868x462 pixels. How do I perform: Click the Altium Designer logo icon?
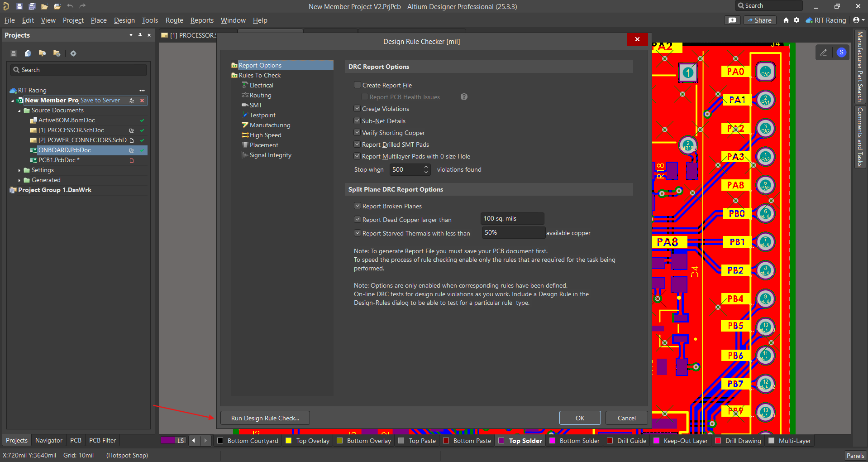click(6, 6)
